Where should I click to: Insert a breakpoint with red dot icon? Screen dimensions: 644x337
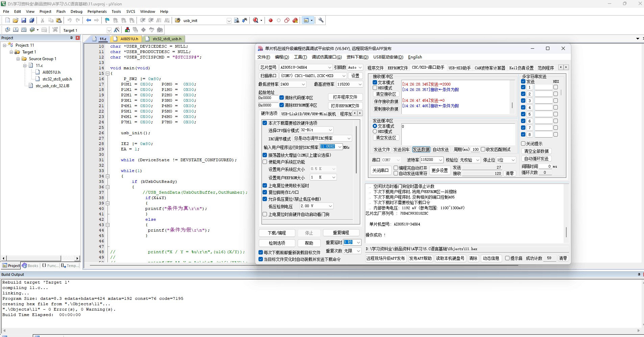pos(271,20)
